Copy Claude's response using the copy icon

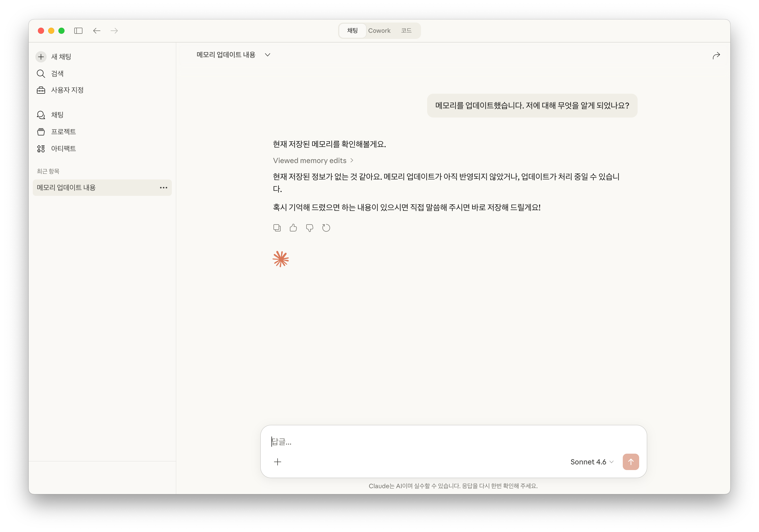[x=277, y=228]
